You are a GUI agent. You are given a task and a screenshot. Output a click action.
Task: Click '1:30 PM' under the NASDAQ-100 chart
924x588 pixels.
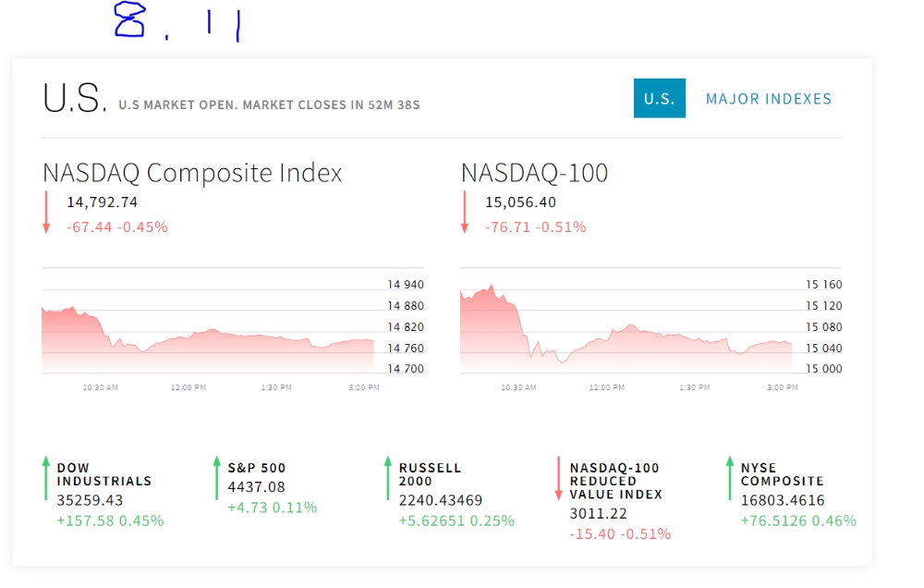tap(695, 387)
